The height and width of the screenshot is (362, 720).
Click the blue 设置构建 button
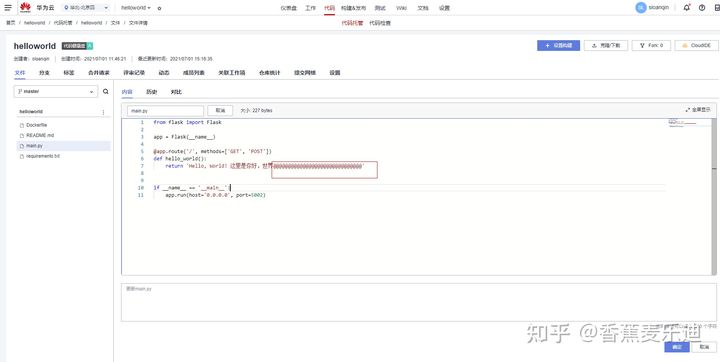[x=558, y=45]
